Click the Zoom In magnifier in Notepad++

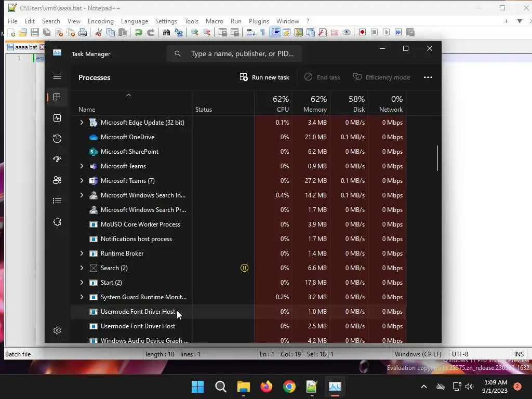click(194, 32)
